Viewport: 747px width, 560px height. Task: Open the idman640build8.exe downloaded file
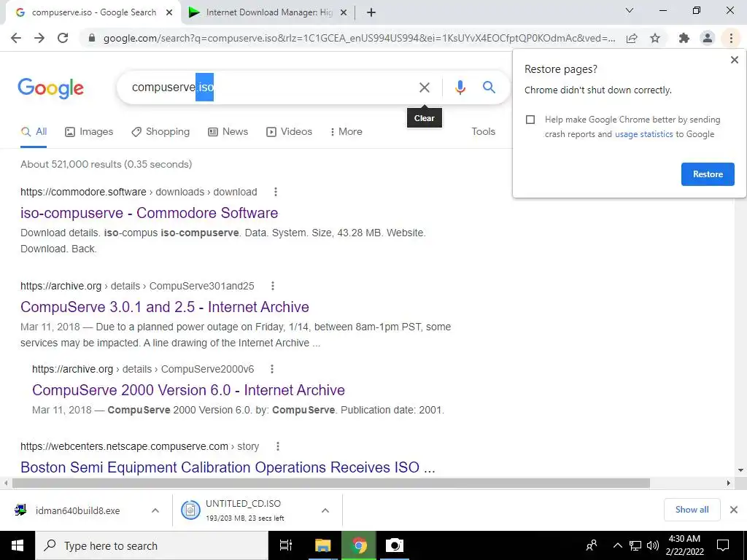tap(77, 510)
